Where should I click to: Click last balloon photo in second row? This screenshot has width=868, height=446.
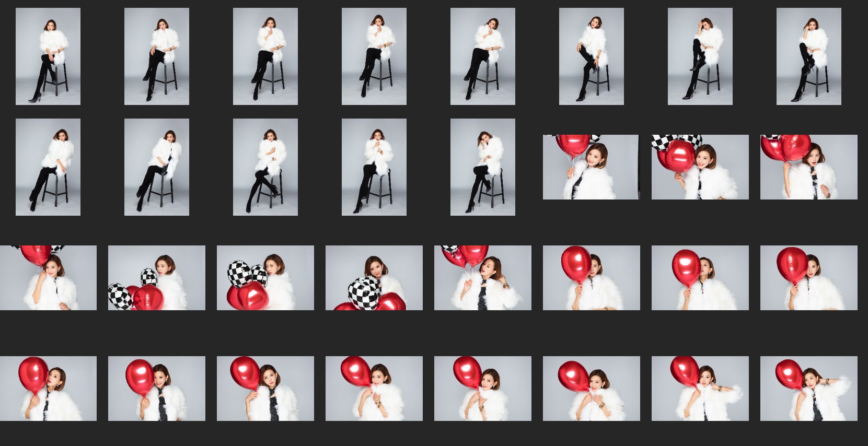pos(808,167)
